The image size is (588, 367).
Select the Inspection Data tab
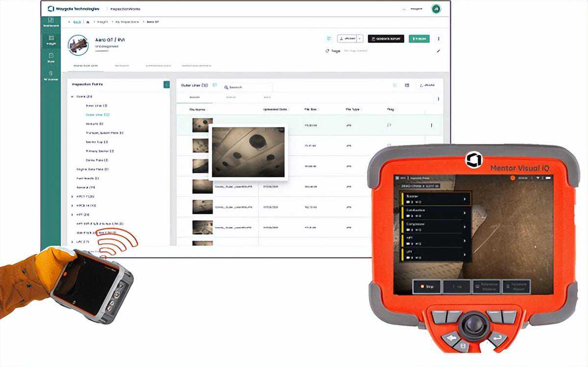pos(85,65)
